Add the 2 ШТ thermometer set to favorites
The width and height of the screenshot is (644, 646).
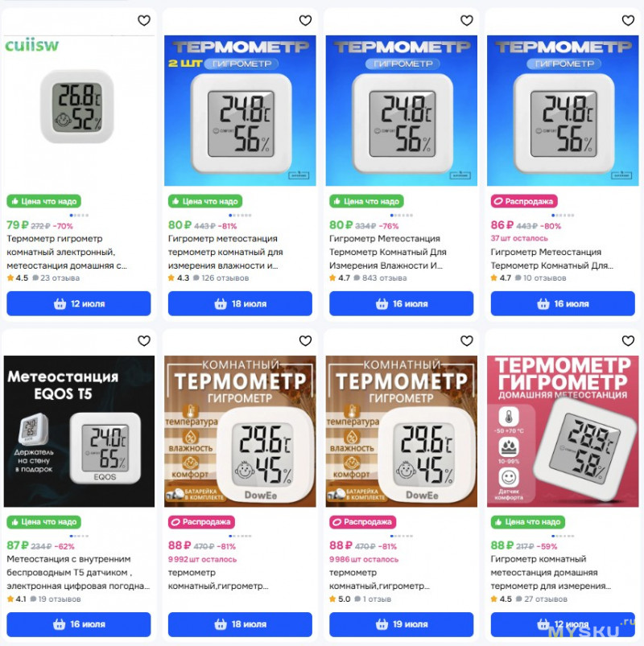point(305,20)
